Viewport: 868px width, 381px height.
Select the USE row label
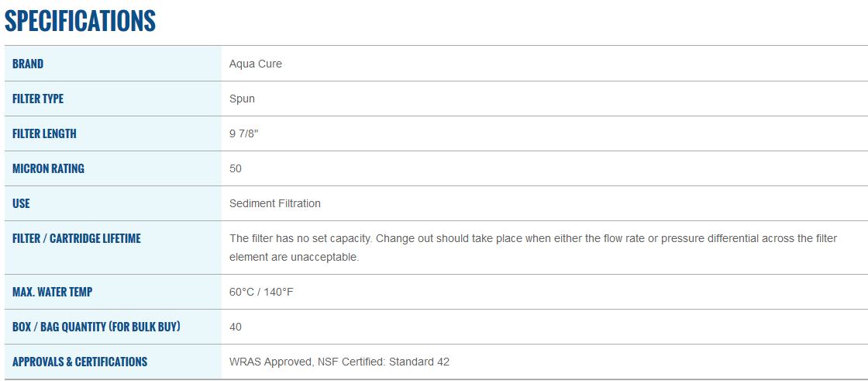click(21, 203)
